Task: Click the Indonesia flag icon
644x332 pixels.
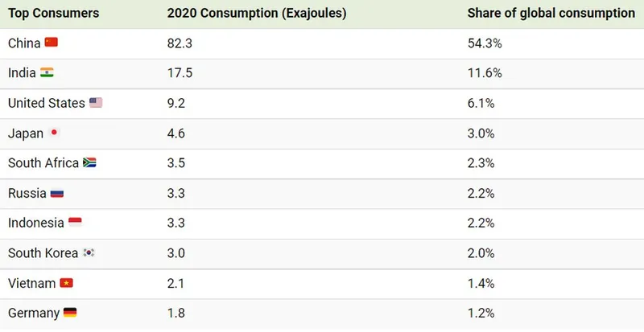Action: pyautogui.click(x=75, y=223)
